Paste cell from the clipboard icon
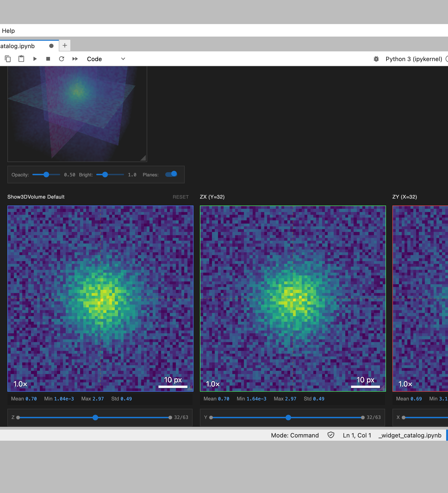The image size is (448, 493). click(x=21, y=59)
